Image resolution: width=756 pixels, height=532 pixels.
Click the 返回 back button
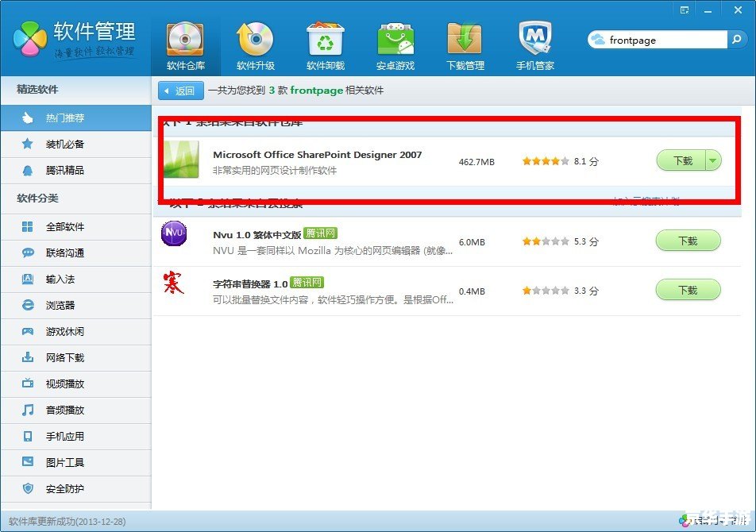181,91
